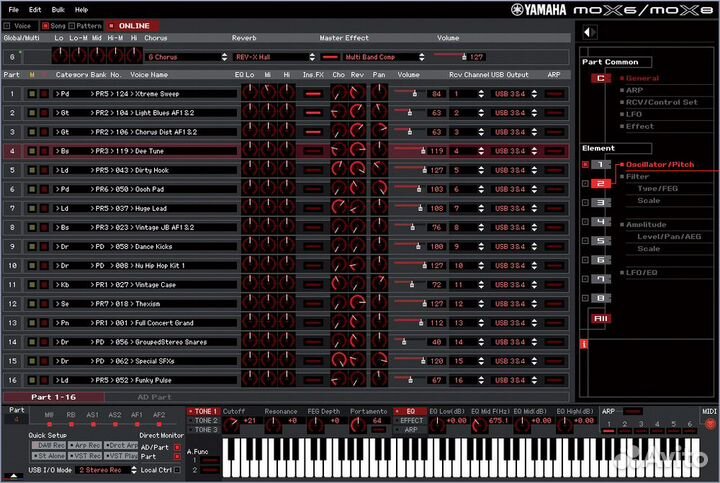Click the EQ Mid F(Hz) knob

pos(479,425)
